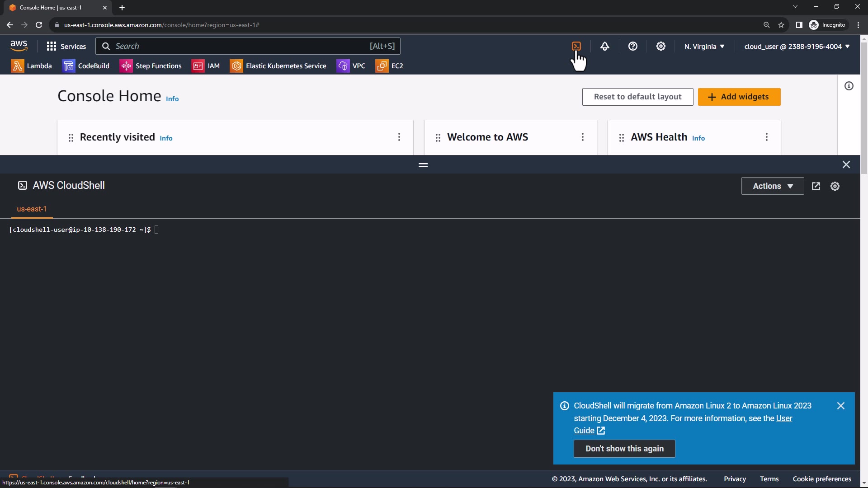Viewport: 868px width, 488px height.
Task: Click Don't show this again button
Action: click(x=624, y=449)
